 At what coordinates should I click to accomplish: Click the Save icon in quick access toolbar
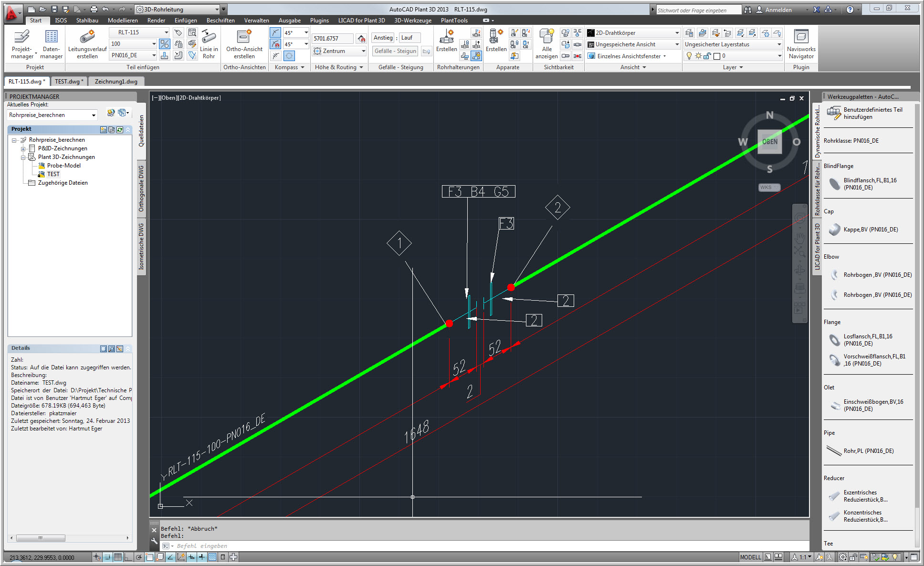coord(54,9)
